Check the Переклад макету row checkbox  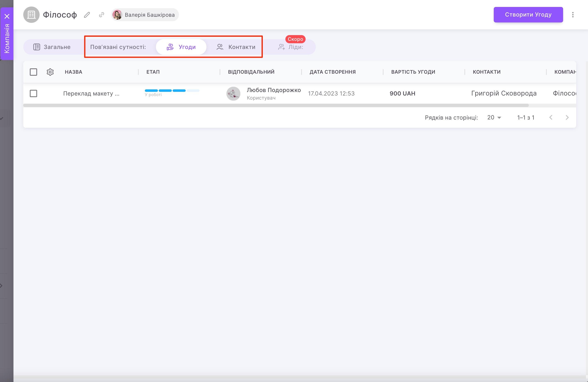33,93
